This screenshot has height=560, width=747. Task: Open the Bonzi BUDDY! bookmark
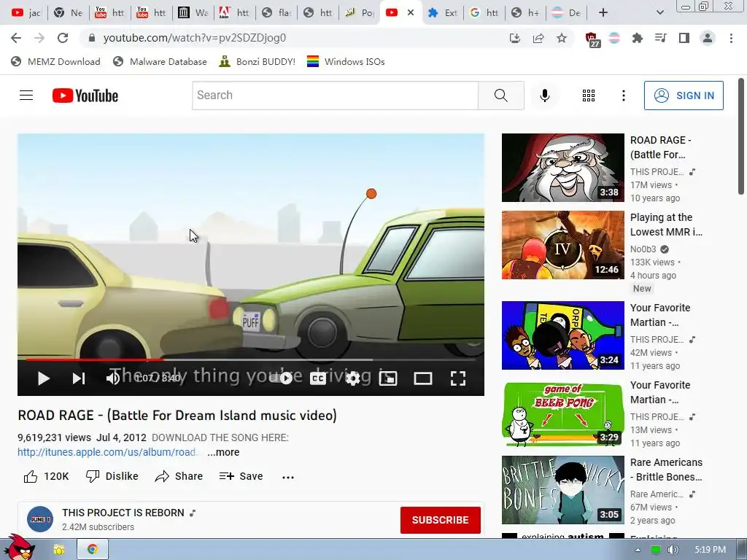coord(258,61)
